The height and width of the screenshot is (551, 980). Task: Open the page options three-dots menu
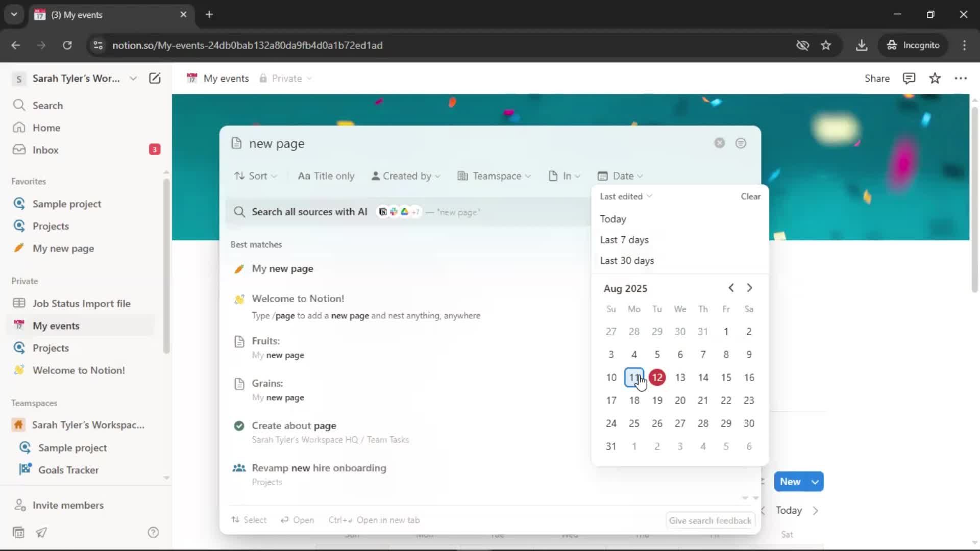(x=961, y=78)
